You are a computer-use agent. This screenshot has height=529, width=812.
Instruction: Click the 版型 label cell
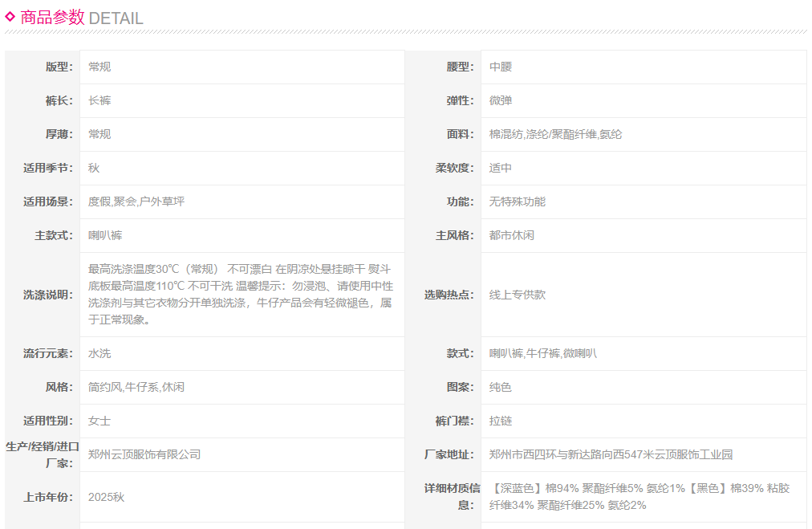[43, 67]
